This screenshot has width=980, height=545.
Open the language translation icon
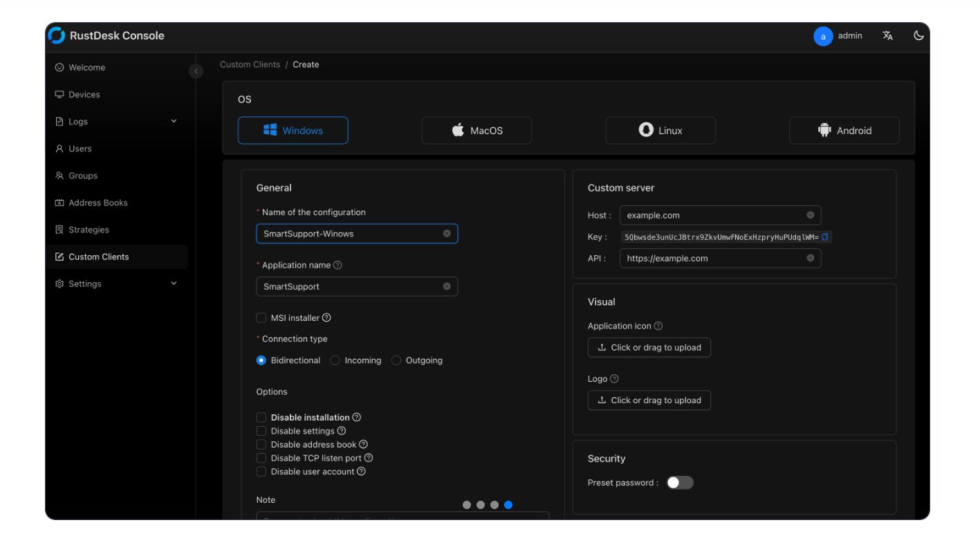pyautogui.click(x=887, y=36)
